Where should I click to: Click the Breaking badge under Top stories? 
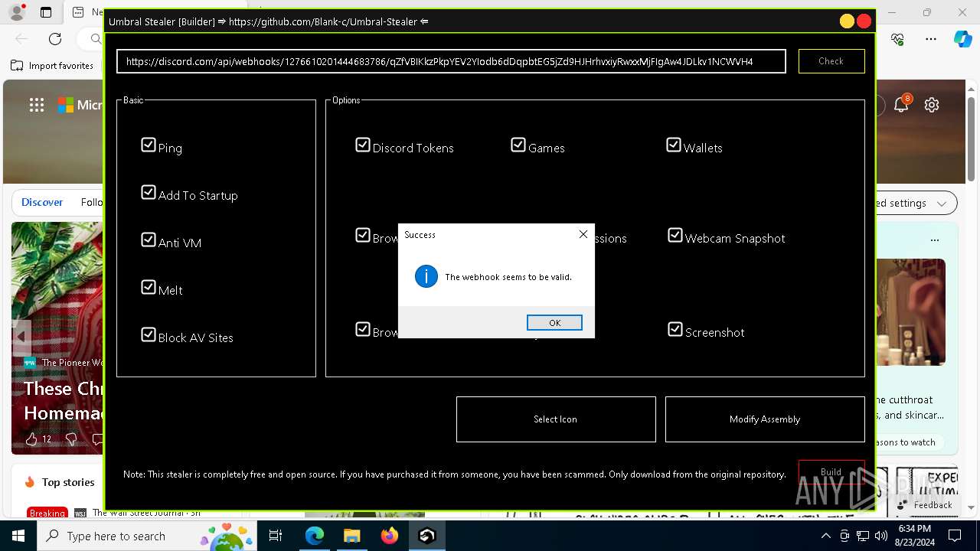click(x=47, y=513)
